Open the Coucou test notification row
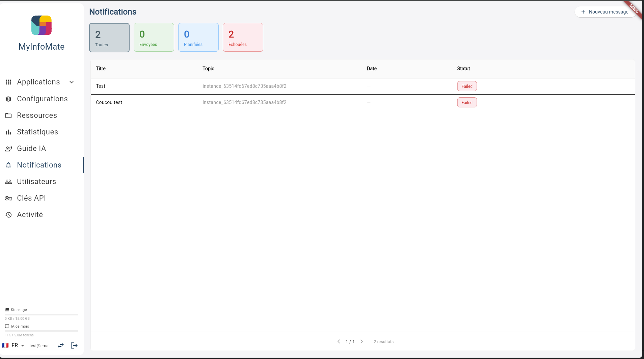Screen dimensions: 644x359 (x=363, y=102)
